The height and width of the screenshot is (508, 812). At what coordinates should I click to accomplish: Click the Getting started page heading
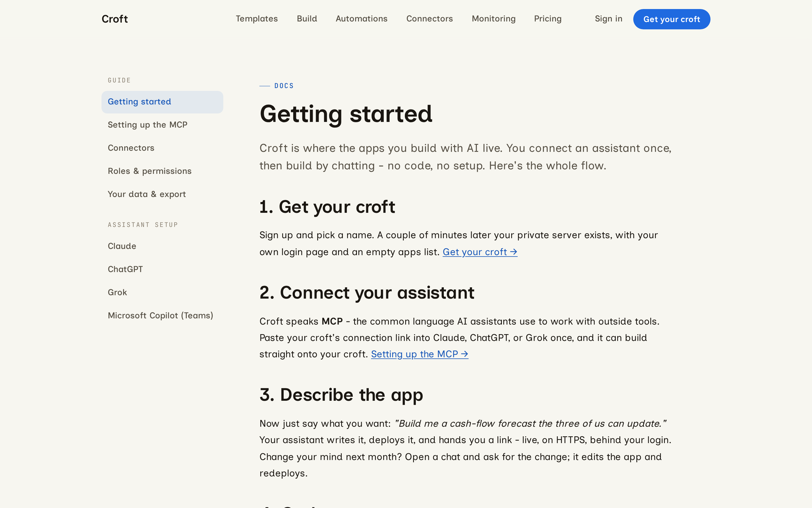346,114
